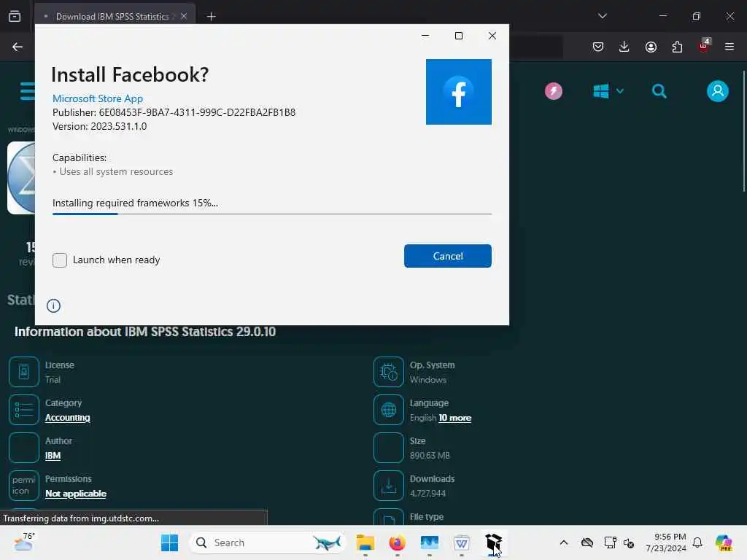This screenshot has width=747, height=560.
Task: Open the website user profile icon
Action: click(718, 91)
